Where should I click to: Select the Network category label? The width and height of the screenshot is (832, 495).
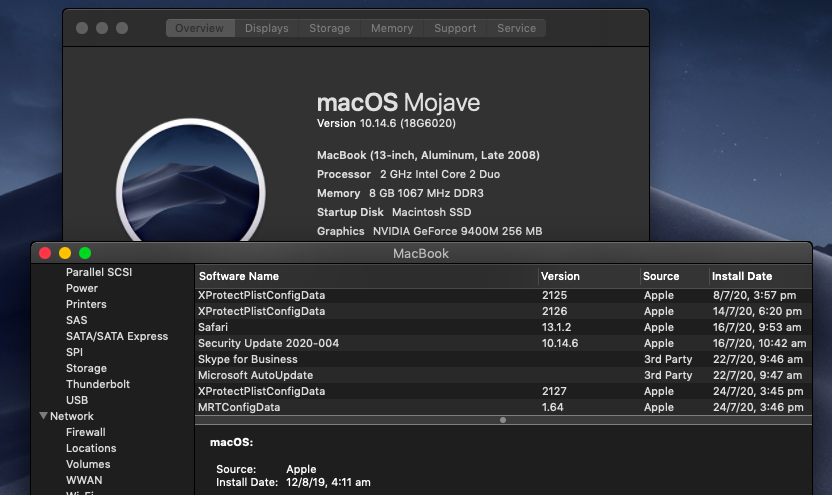tap(72, 416)
